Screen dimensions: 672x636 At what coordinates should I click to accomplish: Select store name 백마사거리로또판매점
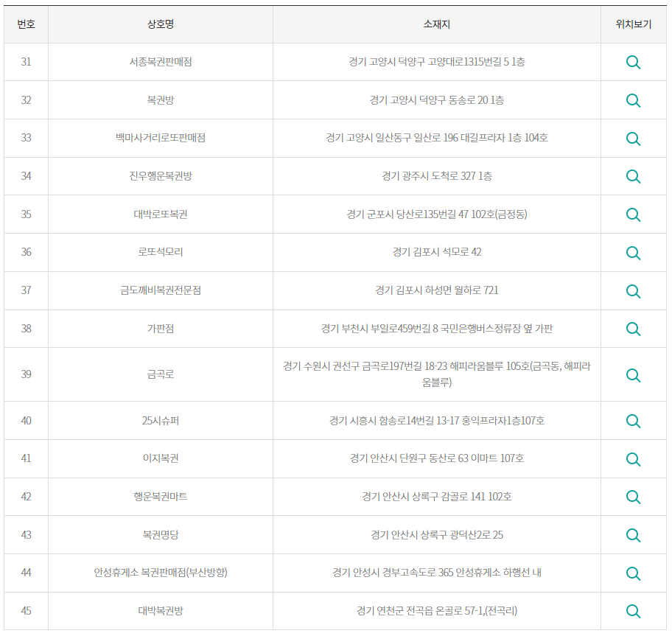point(161,138)
